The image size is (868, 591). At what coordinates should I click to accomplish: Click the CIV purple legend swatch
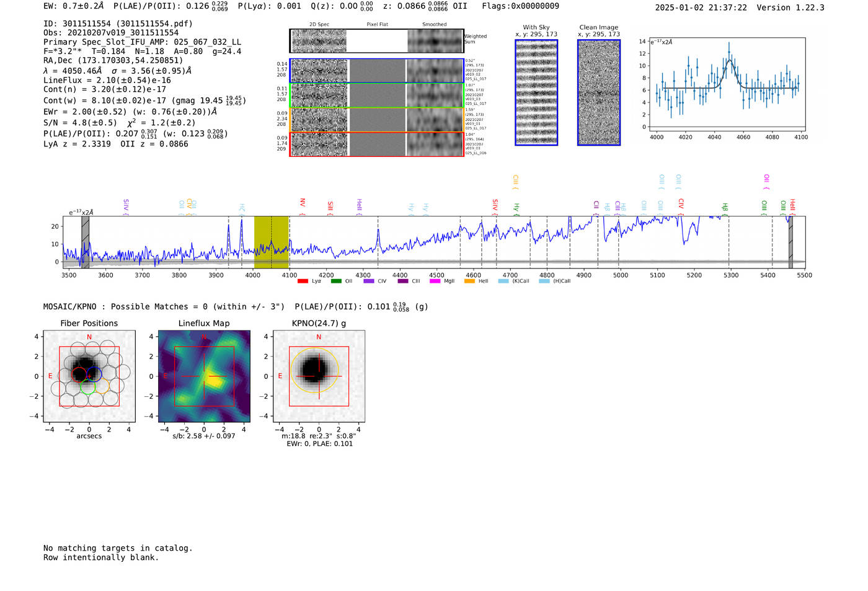pyautogui.click(x=369, y=281)
